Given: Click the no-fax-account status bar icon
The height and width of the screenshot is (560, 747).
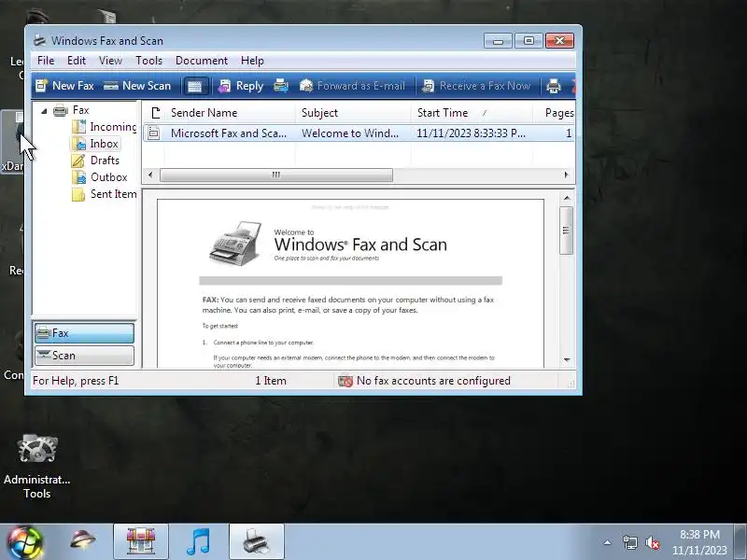Looking at the screenshot, I should coord(345,381).
